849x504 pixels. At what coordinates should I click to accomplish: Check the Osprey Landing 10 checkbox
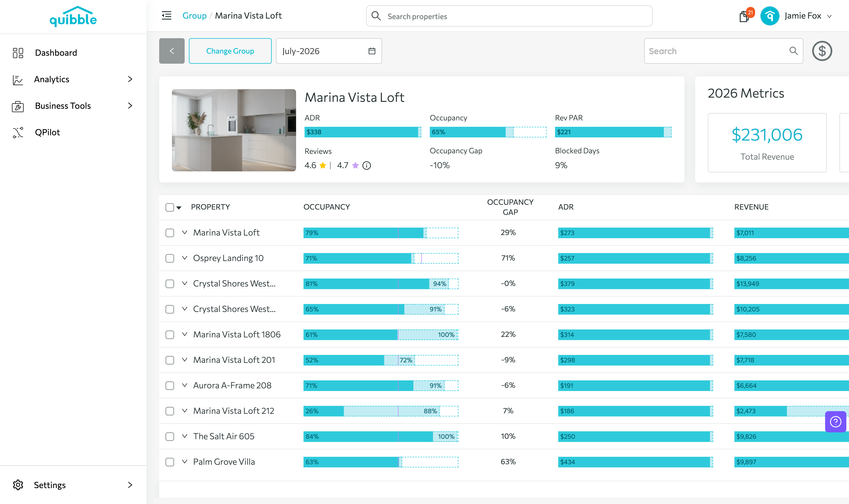click(x=170, y=258)
